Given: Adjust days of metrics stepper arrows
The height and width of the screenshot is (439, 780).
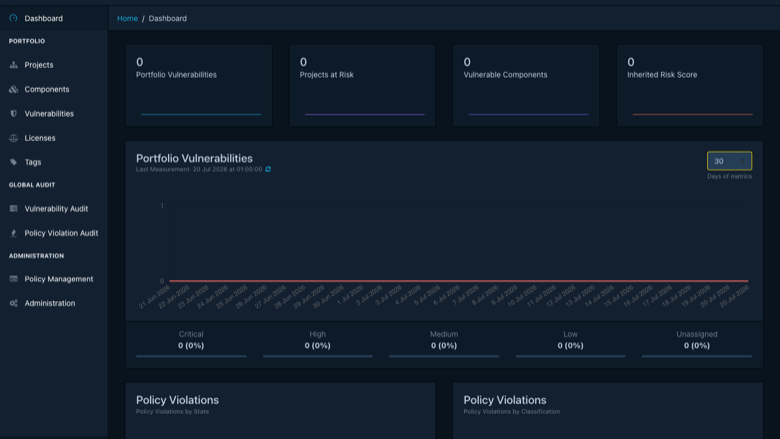Looking at the screenshot, I should point(743,161).
